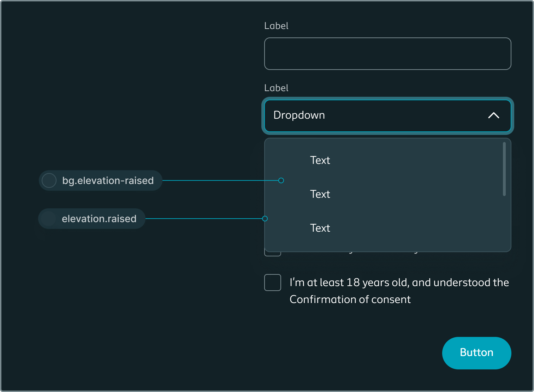Collapse the dropdown using the chevron-up icon
This screenshot has width=534, height=392.
pyautogui.click(x=493, y=115)
